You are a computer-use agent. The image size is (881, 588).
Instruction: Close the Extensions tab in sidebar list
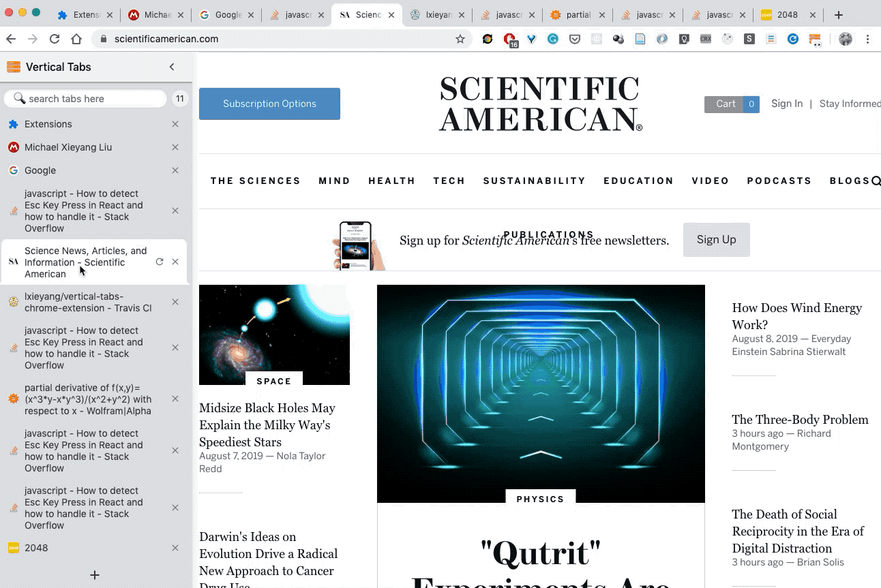pyautogui.click(x=175, y=124)
